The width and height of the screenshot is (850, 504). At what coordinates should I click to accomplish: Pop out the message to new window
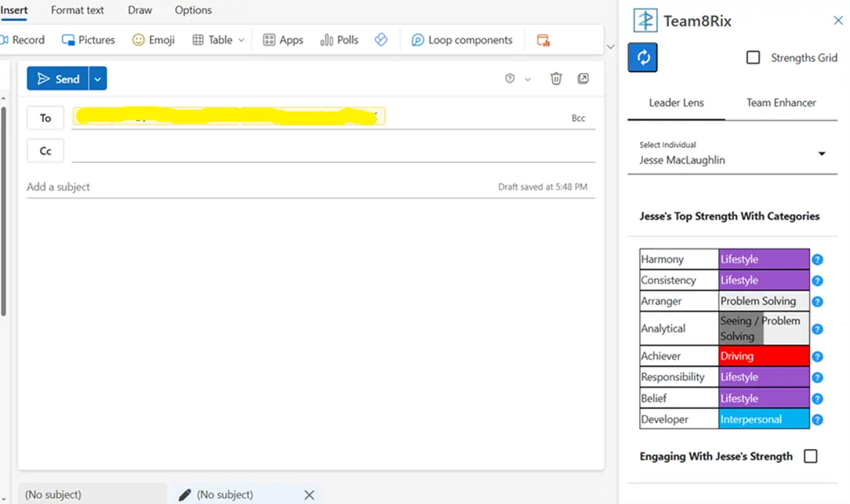pos(583,78)
